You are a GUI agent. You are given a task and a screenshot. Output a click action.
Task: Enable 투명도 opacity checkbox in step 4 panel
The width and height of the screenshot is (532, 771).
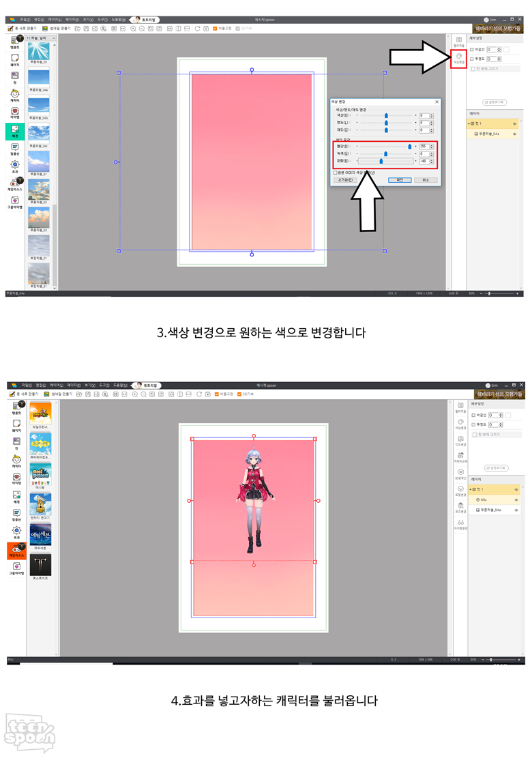tap(474, 424)
